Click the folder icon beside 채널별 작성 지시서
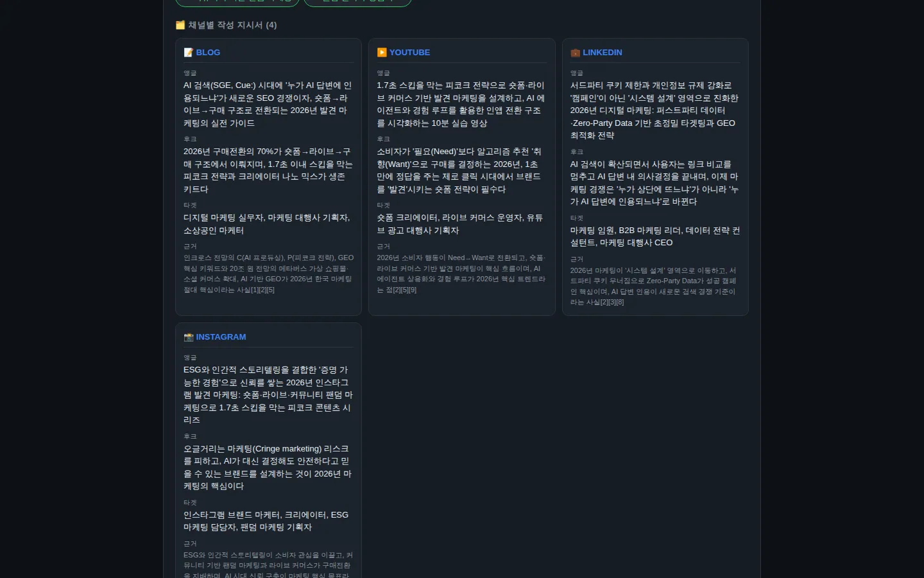The height and width of the screenshot is (578, 924). 180,25
